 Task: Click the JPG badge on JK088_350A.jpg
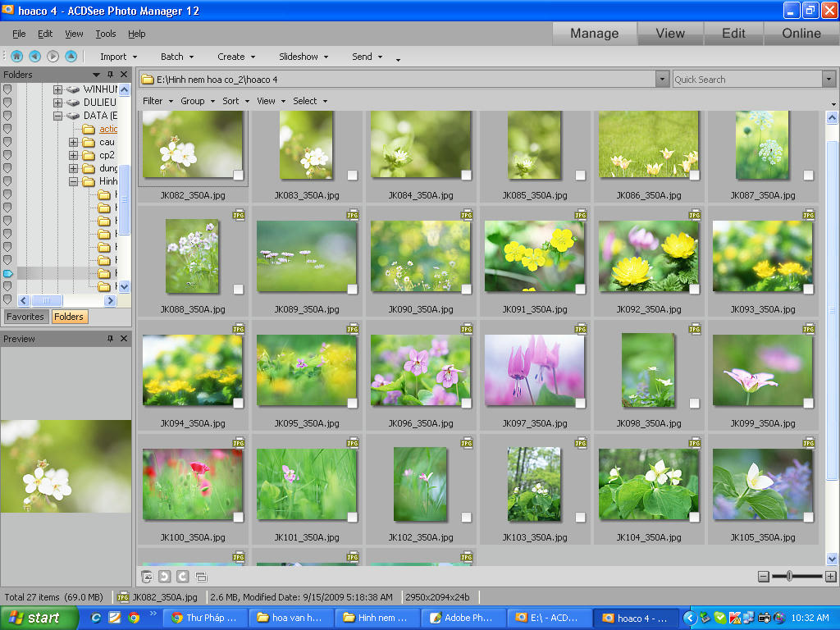point(239,215)
